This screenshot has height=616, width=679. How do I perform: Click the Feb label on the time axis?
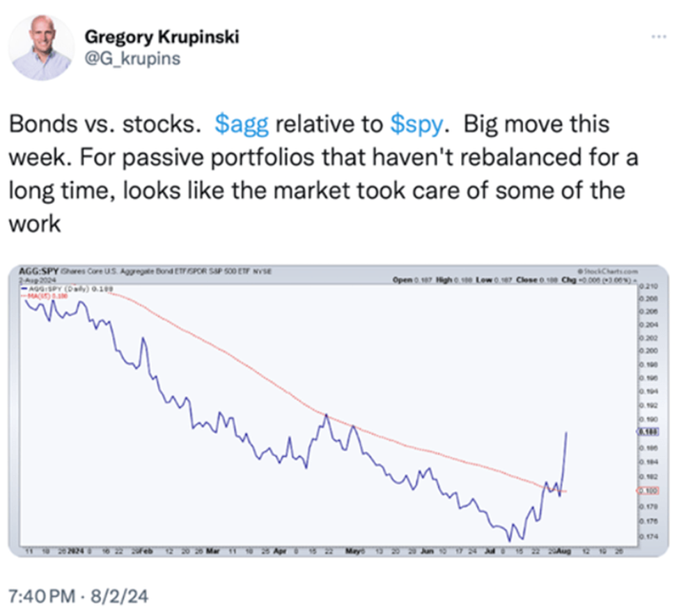147,551
